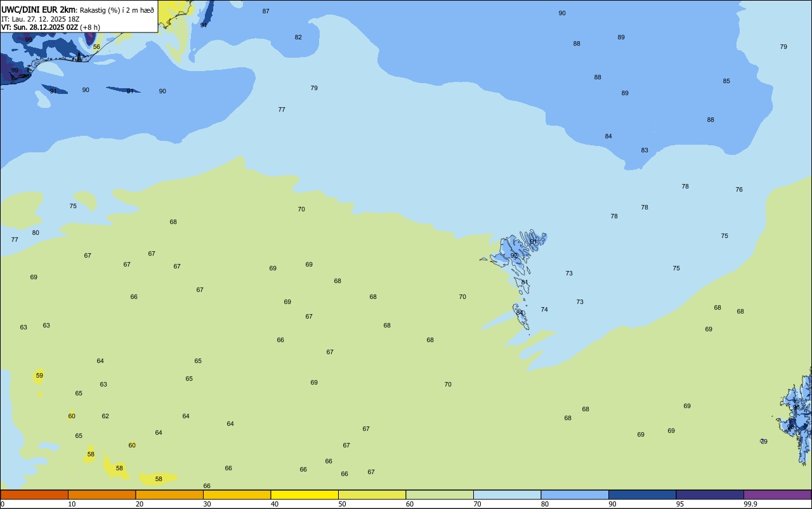Select the 'IT: Lau. 27. 12. 2025 18Z' line
This screenshot has width=812, height=509.
pyautogui.click(x=42, y=19)
